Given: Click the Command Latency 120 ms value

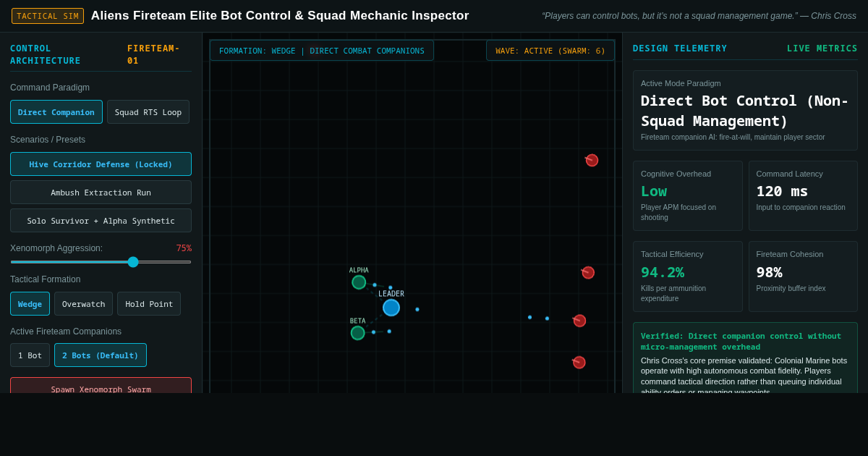Looking at the screenshot, I should click(x=782, y=191).
